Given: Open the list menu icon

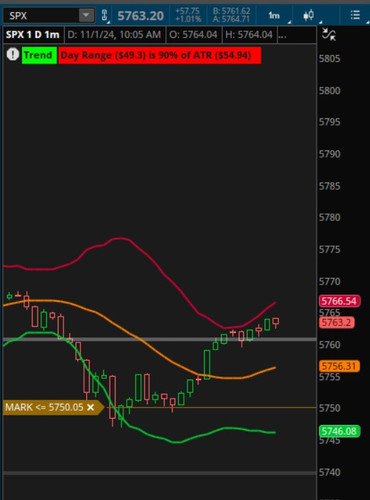Looking at the screenshot, I should [355, 15].
